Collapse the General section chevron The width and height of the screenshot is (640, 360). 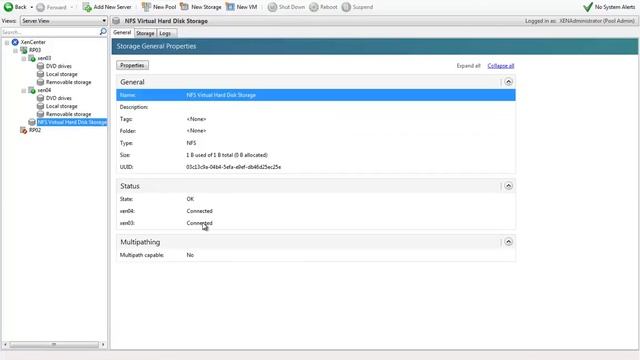click(x=508, y=82)
